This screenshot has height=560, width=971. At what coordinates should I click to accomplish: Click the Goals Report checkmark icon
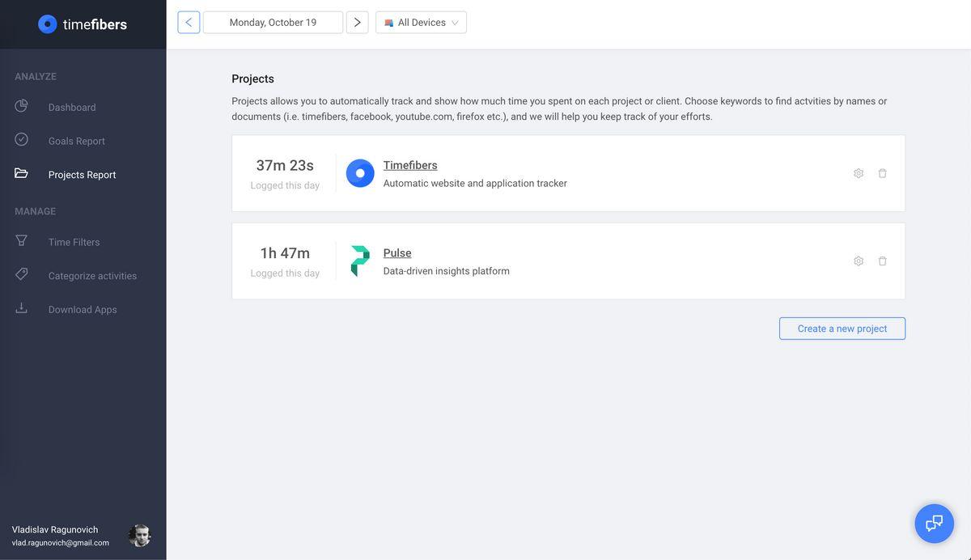coord(21,139)
